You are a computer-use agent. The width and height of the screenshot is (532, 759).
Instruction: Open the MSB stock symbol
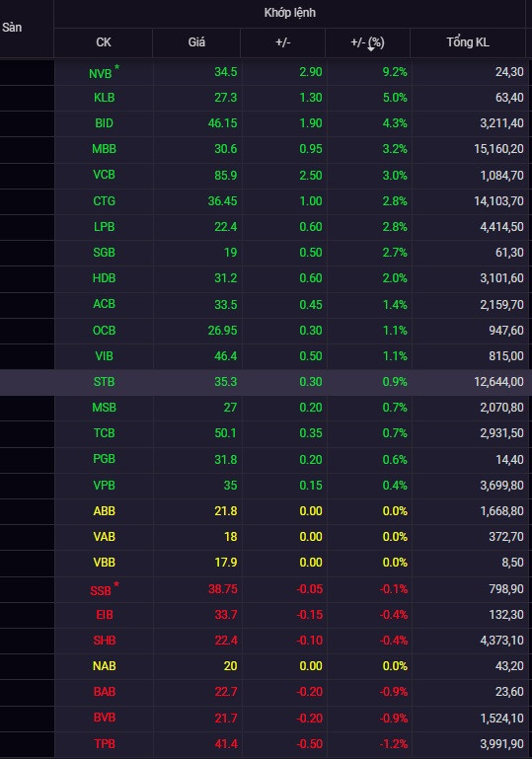pos(104,408)
